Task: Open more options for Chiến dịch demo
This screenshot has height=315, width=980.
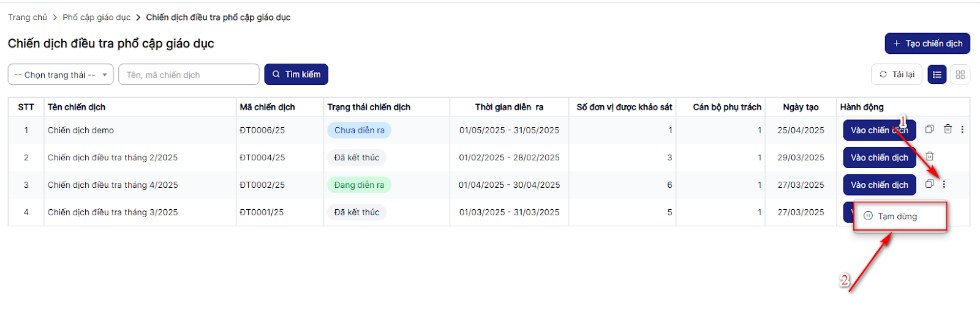Action: (962, 130)
